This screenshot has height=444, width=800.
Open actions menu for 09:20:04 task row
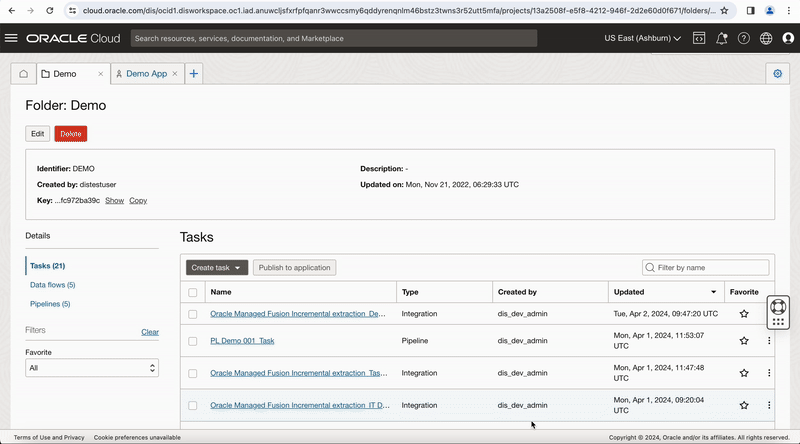[x=769, y=405]
